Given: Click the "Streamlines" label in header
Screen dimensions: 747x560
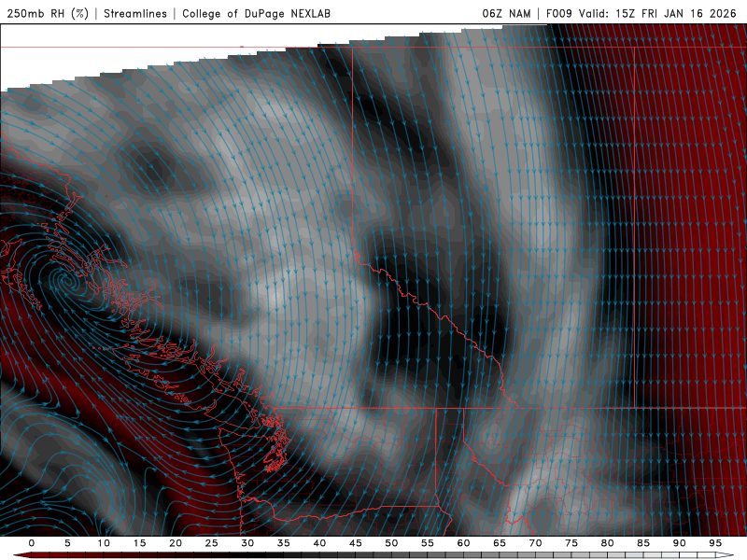Looking at the screenshot, I should [x=135, y=13].
